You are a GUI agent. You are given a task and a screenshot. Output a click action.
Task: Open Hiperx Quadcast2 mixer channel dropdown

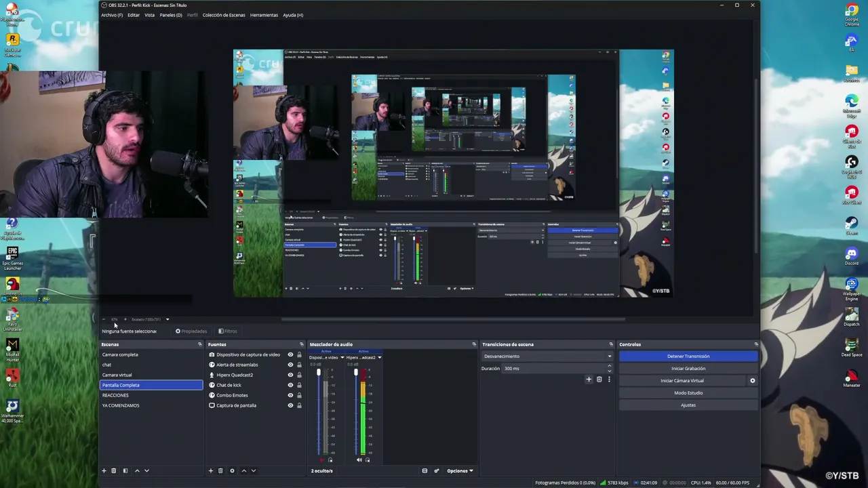pos(379,357)
